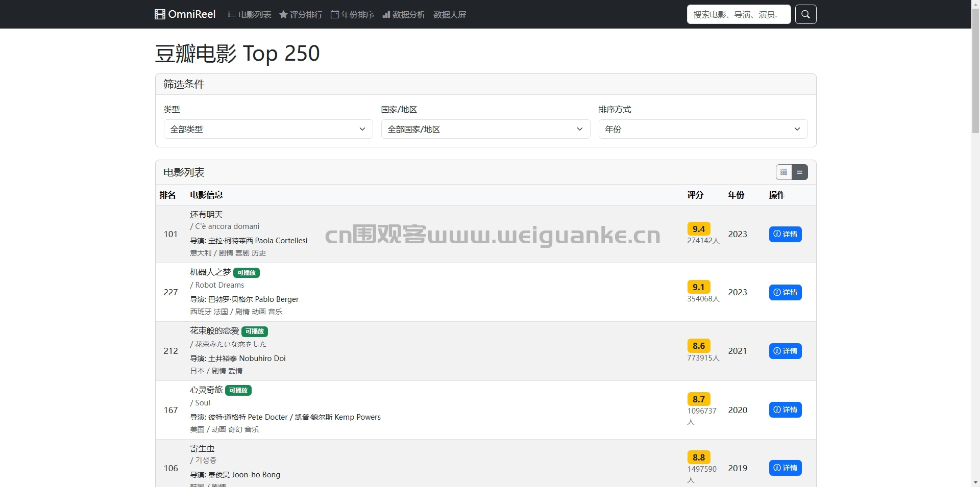Click the movie title 心灵奇旅
The image size is (980, 487).
(206, 390)
